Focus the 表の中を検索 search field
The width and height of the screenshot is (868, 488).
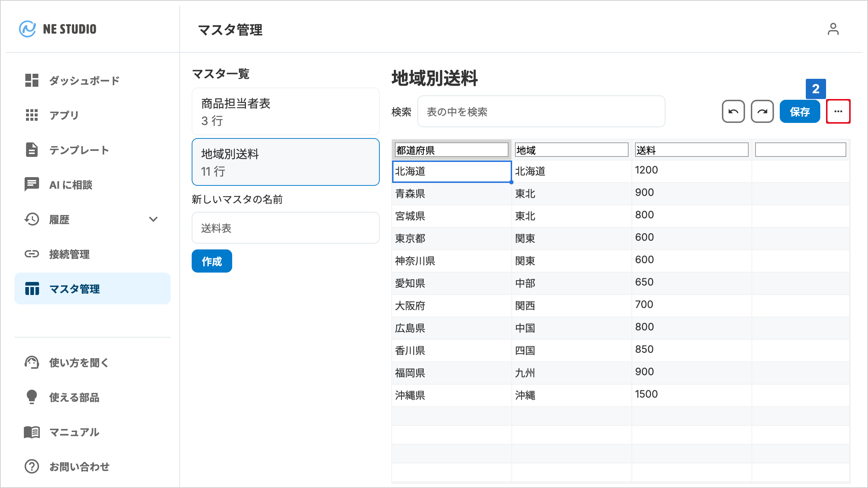tap(541, 111)
